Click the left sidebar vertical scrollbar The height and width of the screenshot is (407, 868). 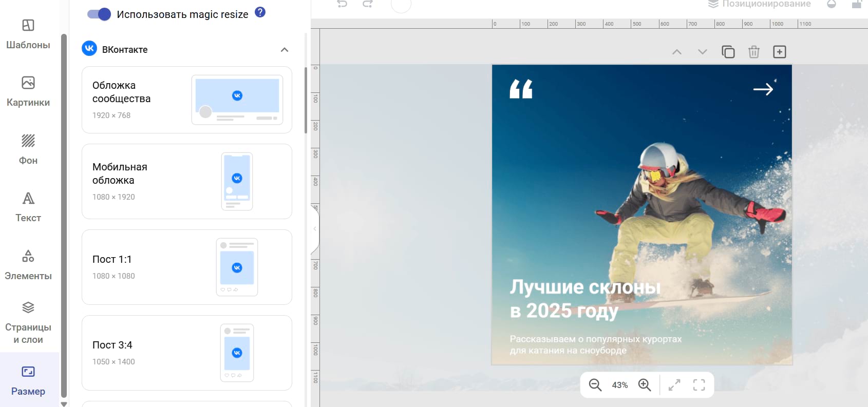pyautogui.click(x=64, y=216)
